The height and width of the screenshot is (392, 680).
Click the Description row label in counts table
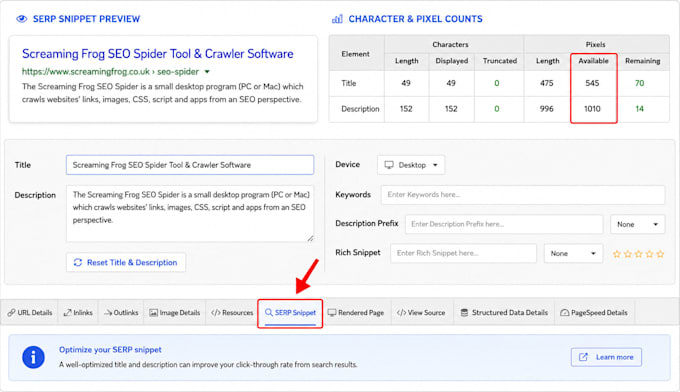pos(360,109)
